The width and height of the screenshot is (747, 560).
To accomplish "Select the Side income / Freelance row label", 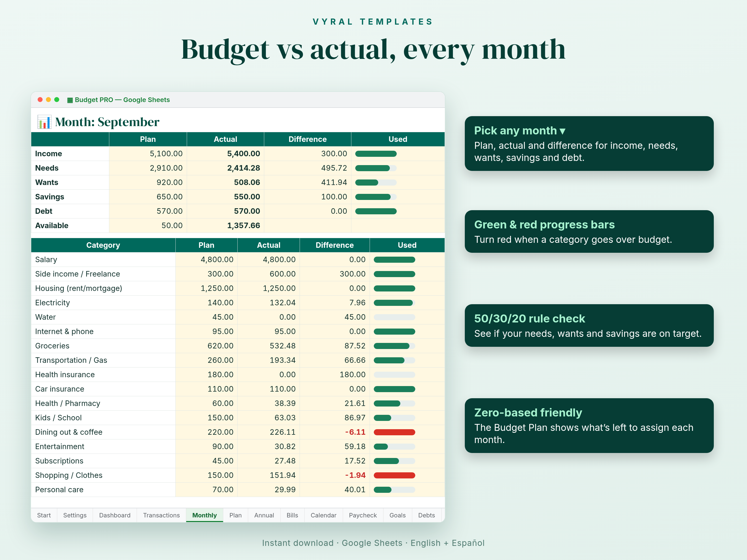I will 77,274.
